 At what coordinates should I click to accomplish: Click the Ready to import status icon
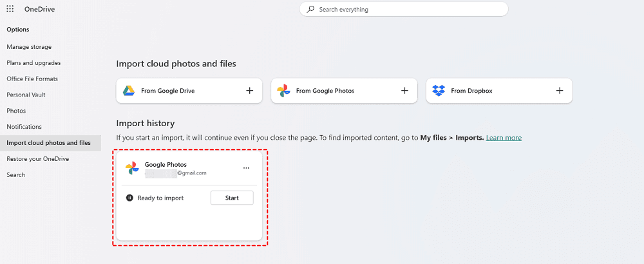(129, 198)
